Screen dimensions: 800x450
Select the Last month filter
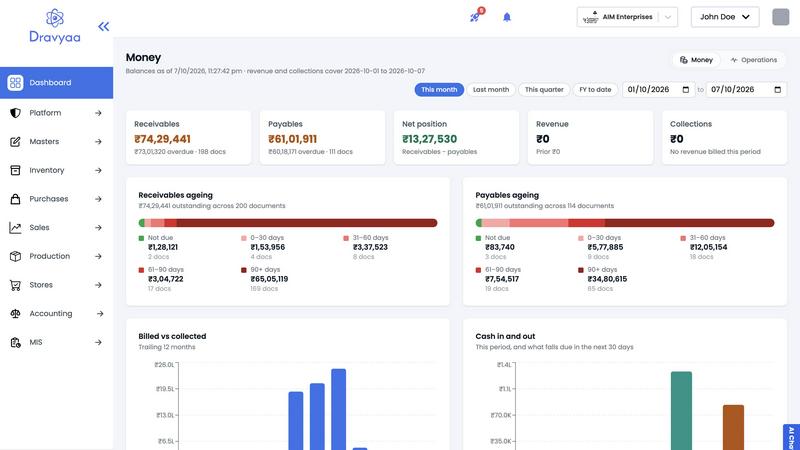[x=491, y=90]
